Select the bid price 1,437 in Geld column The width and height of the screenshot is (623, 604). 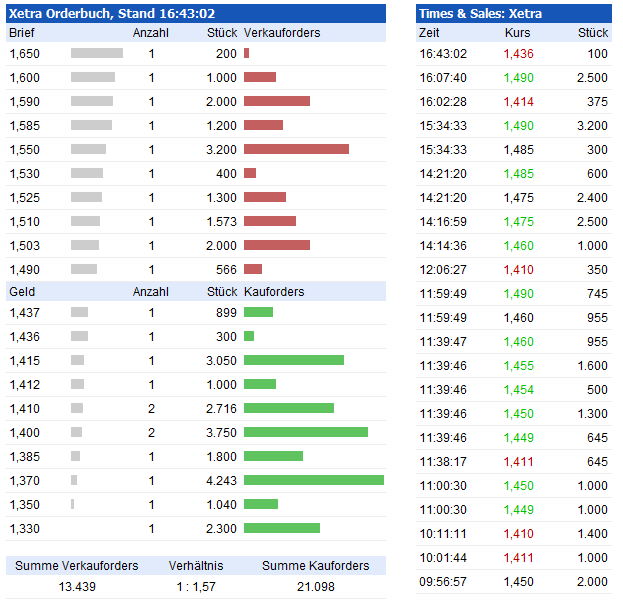(x=24, y=312)
